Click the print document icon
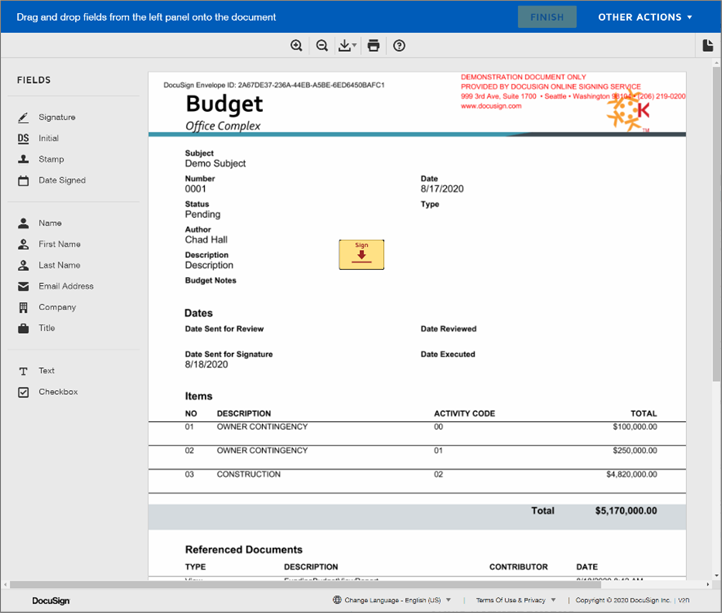 pyautogui.click(x=373, y=46)
